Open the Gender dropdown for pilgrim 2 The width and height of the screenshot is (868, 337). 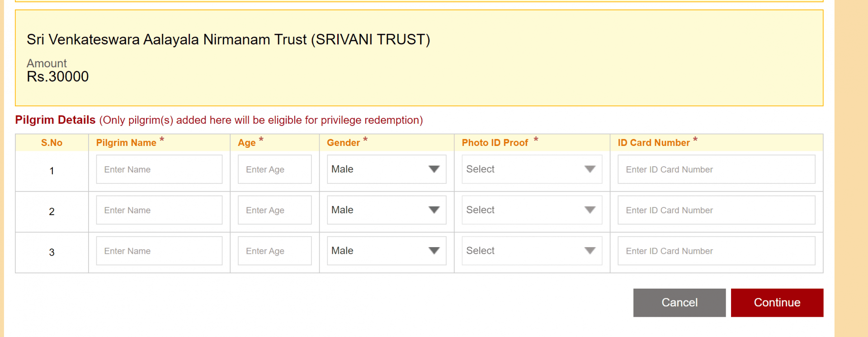pyautogui.click(x=386, y=210)
